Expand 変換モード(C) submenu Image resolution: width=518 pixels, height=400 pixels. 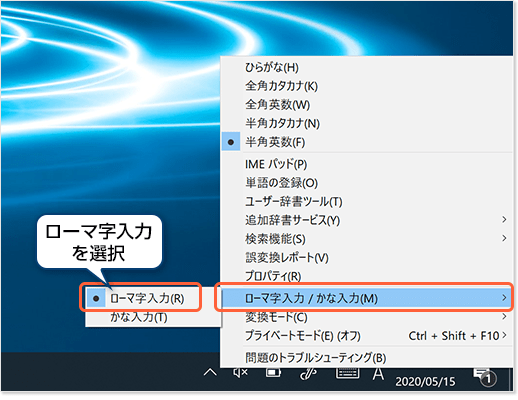(x=367, y=317)
